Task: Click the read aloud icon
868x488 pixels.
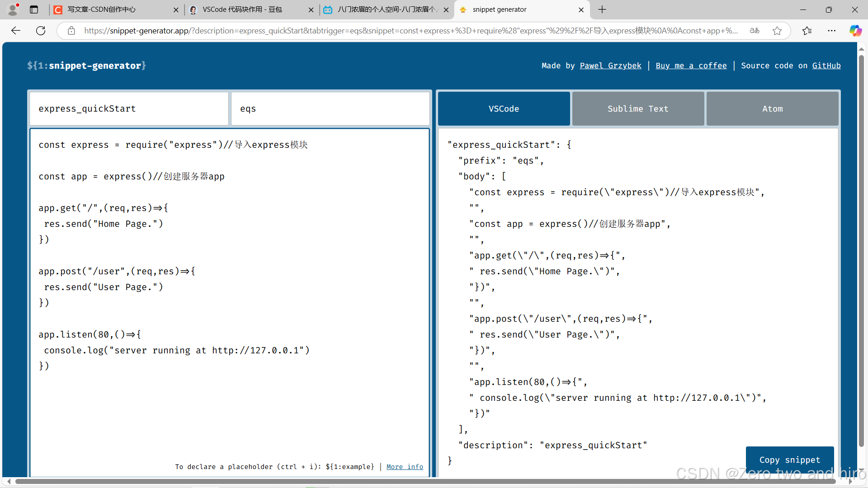Action: point(755,31)
